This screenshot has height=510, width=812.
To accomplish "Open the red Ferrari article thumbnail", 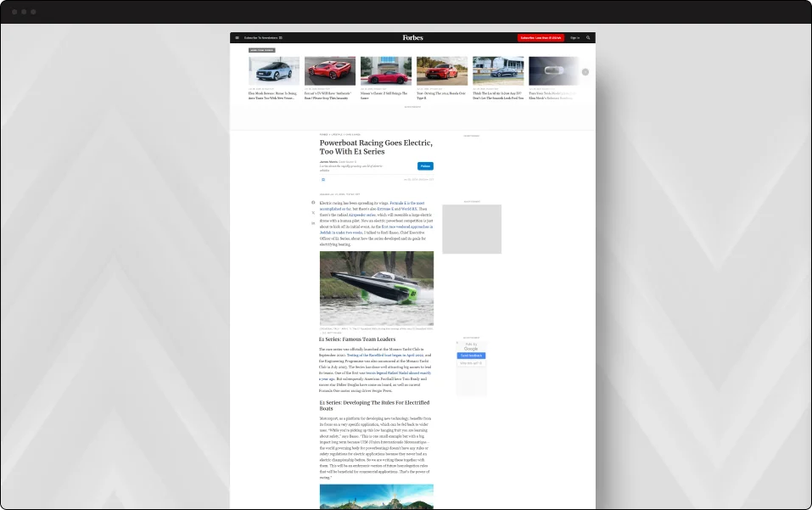I will click(x=330, y=71).
